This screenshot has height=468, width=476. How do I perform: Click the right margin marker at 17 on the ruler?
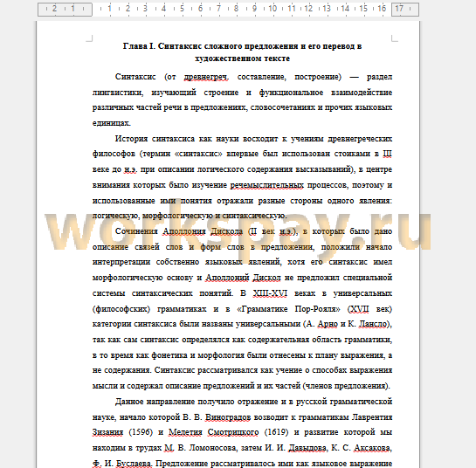pyautogui.click(x=405, y=9)
